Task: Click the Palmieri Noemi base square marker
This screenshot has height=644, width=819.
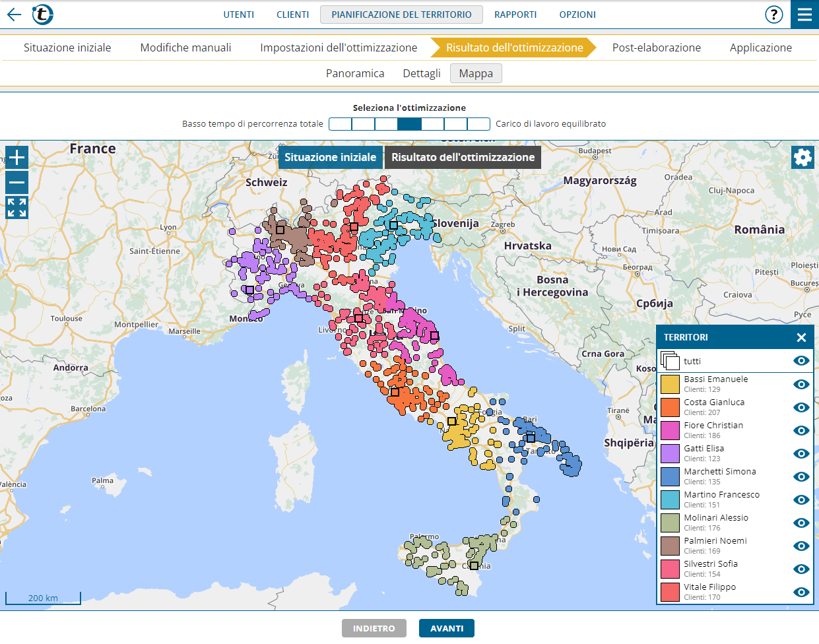Action: pos(280,230)
